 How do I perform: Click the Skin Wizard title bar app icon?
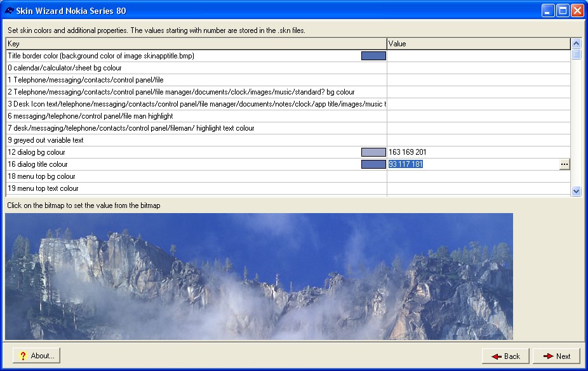[x=9, y=11]
